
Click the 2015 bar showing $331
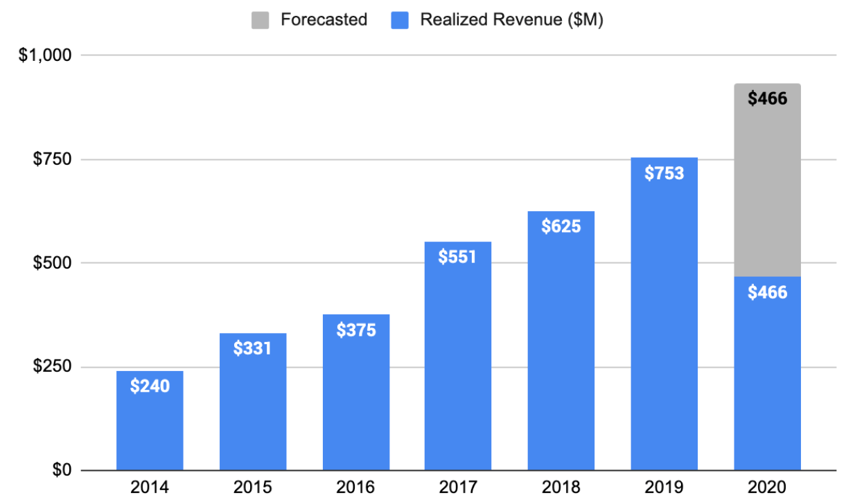click(x=253, y=402)
